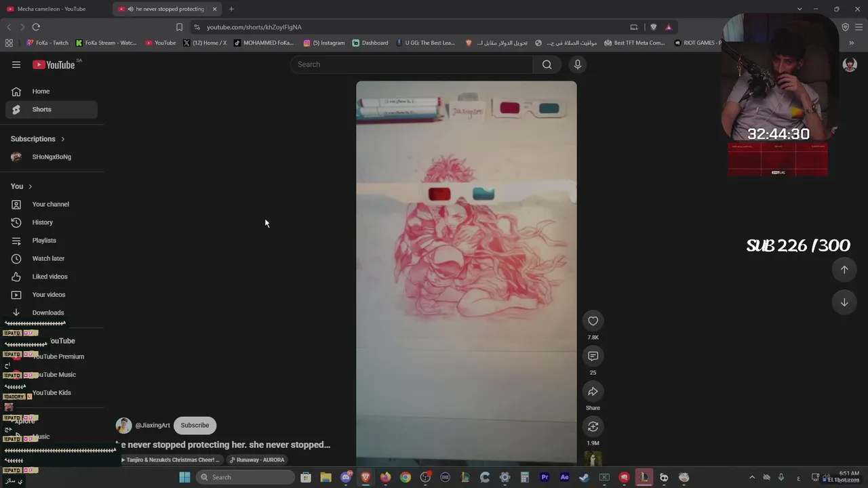Switch to the 'he never stopped protecting' tab
The height and width of the screenshot is (488, 868).
[x=167, y=9]
